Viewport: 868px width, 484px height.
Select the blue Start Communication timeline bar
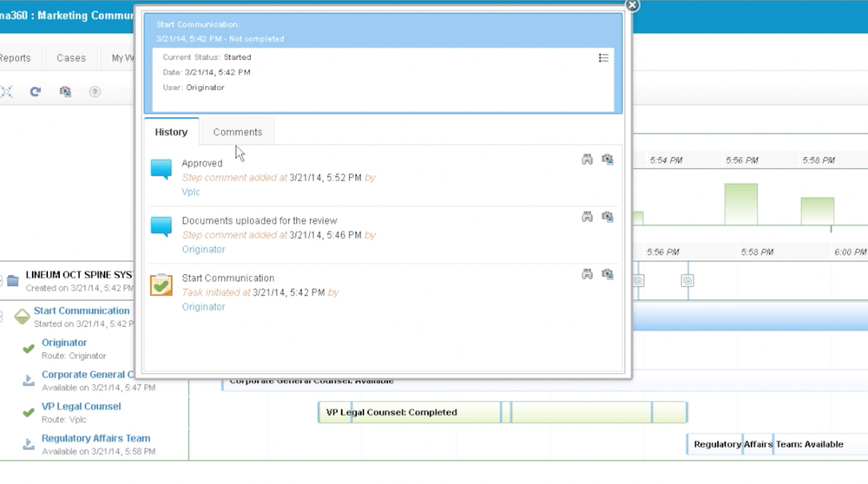click(x=750, y=317)
